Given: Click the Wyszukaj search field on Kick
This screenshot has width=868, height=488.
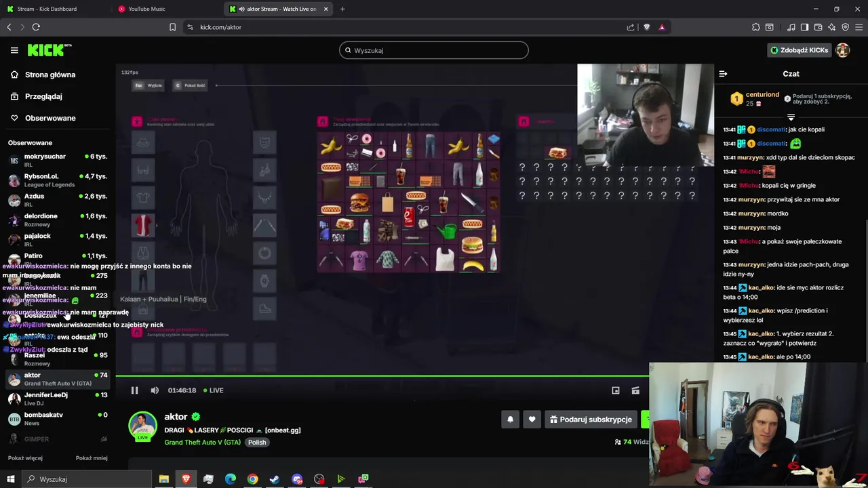Looking at the screenshot, I should tap(434, 50).
